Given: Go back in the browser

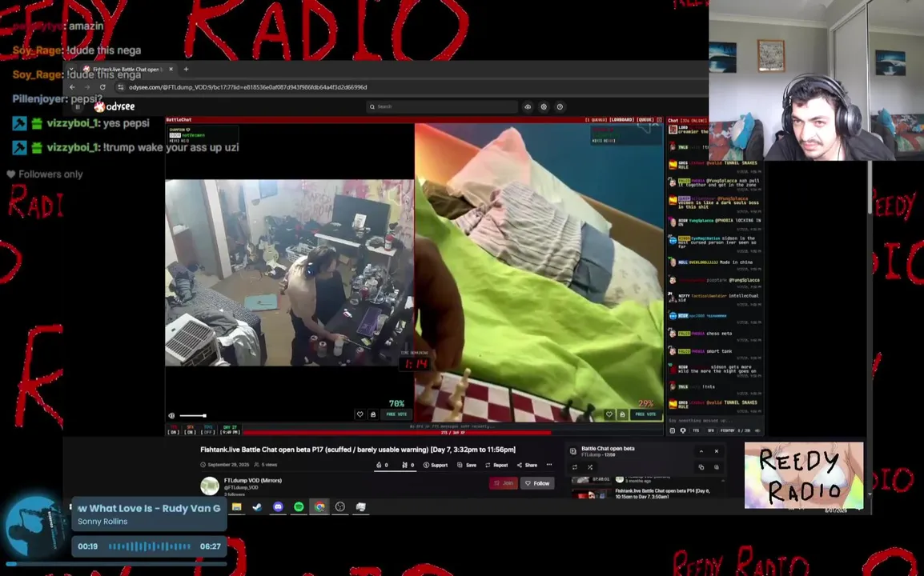Looking at the screenshot, I should [x=72, y=87].
